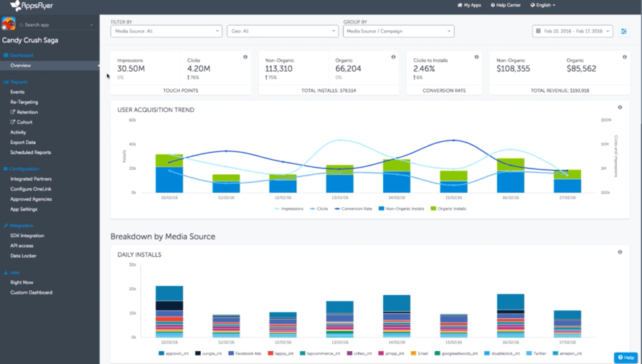Viewport: 642px width, 364px height.
Task: Open SDK Integration
Action: point(27,236)
